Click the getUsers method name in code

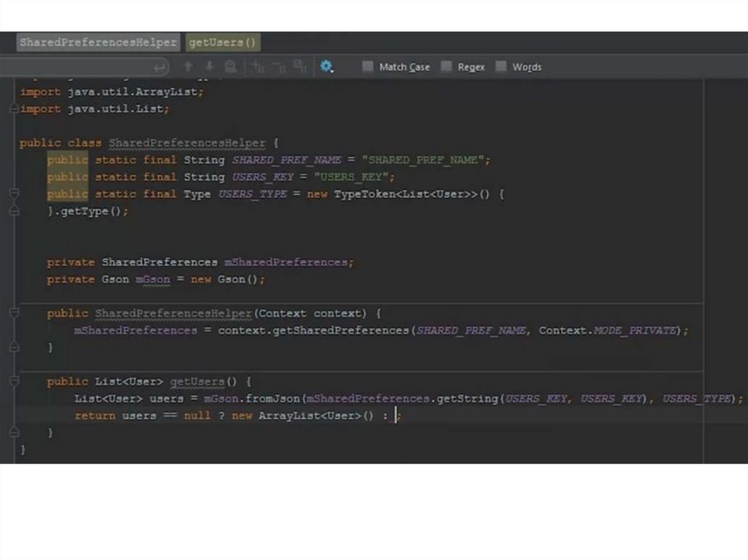pos(197,382)
